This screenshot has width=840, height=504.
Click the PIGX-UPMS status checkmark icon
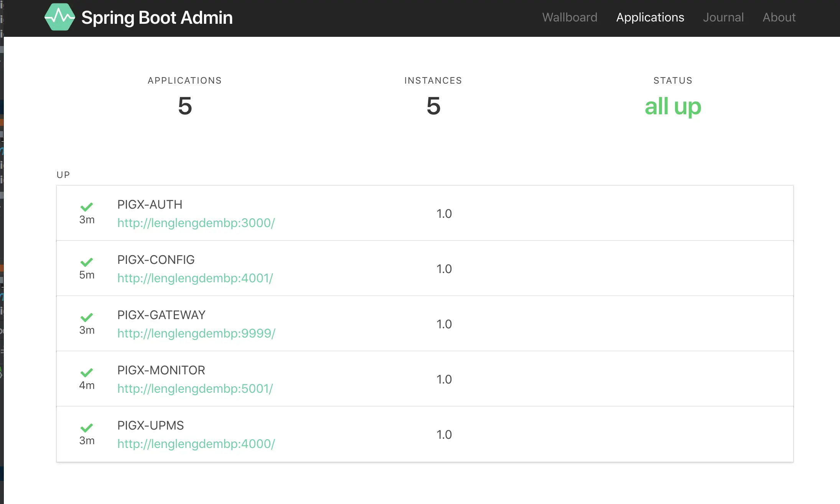point(87,428)
